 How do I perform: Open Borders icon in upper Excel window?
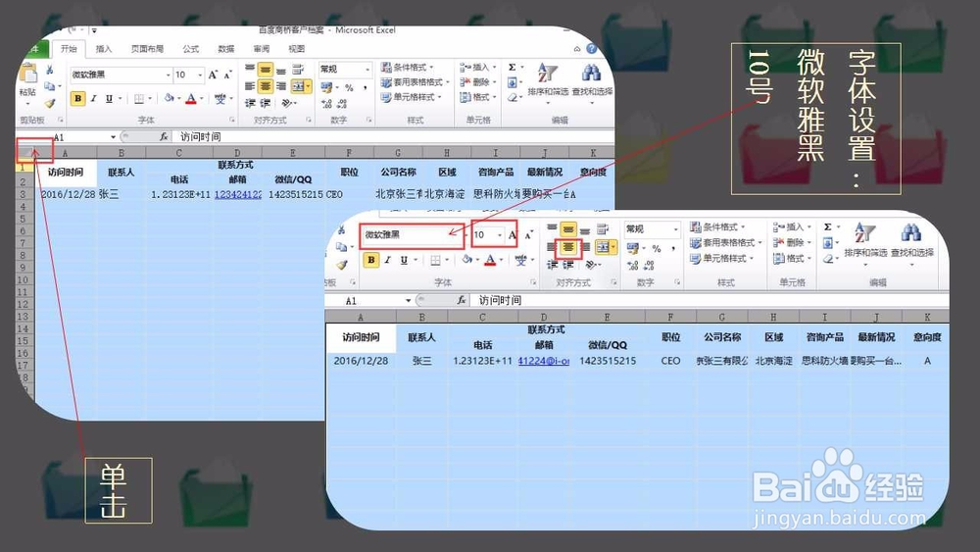139,99
